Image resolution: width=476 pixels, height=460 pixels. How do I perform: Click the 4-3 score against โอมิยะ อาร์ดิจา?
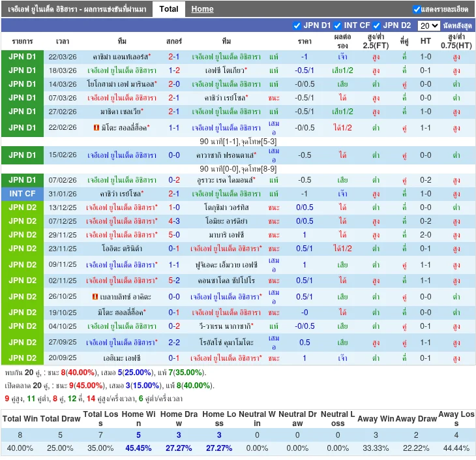(174, 221)
